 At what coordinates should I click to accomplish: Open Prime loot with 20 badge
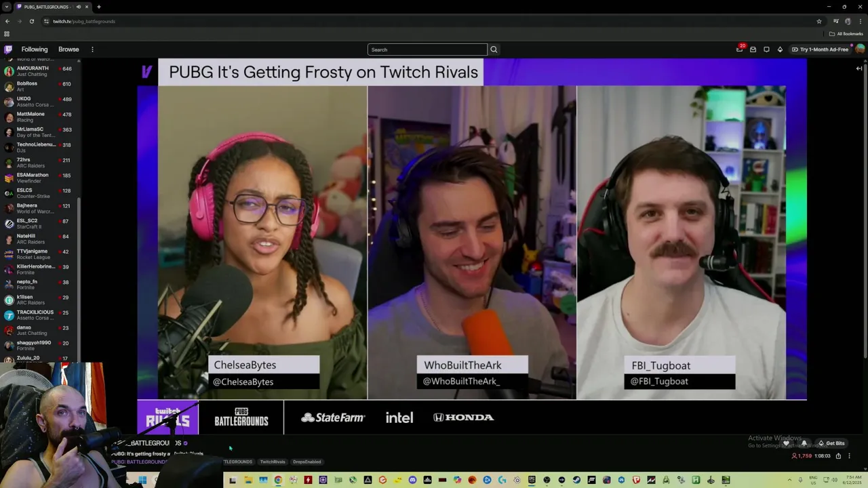coord(740,49)
